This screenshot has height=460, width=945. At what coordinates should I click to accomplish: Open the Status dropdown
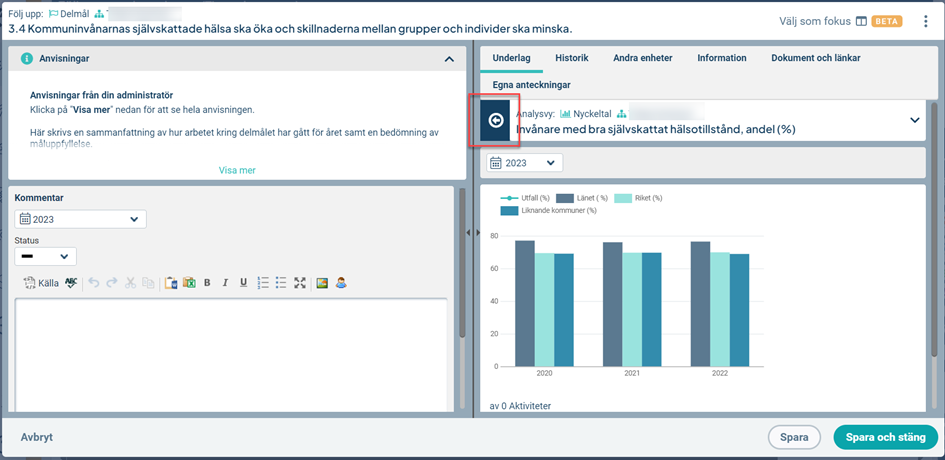tap(46, 256)
